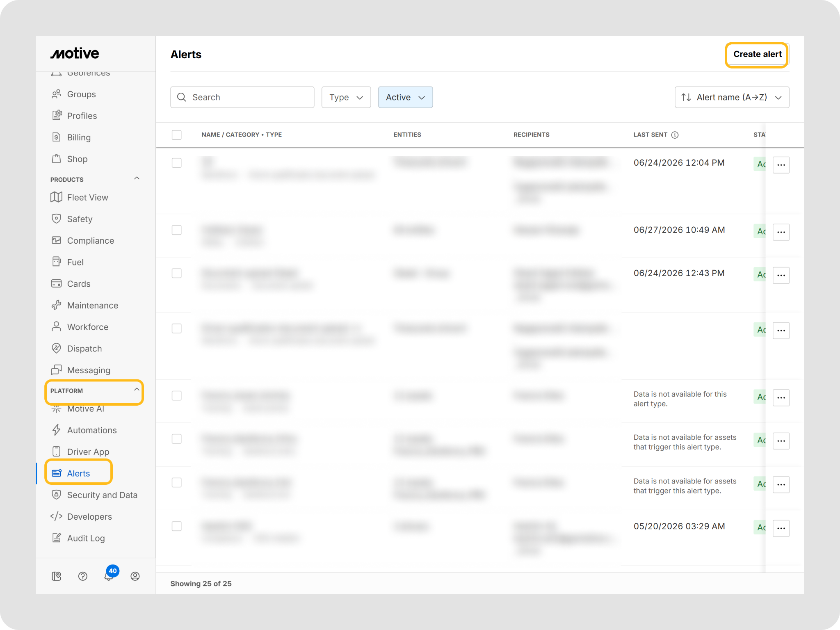Collapse the PRODUCTS section
Screen dimensions: 840x630
[137, 178]
